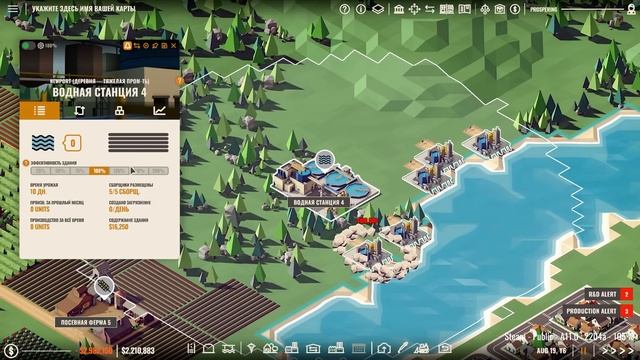The width and height of the screenshot is (640, 360).
Task: Open the trade routes swap-arrows icon
Action: [430, 9]
